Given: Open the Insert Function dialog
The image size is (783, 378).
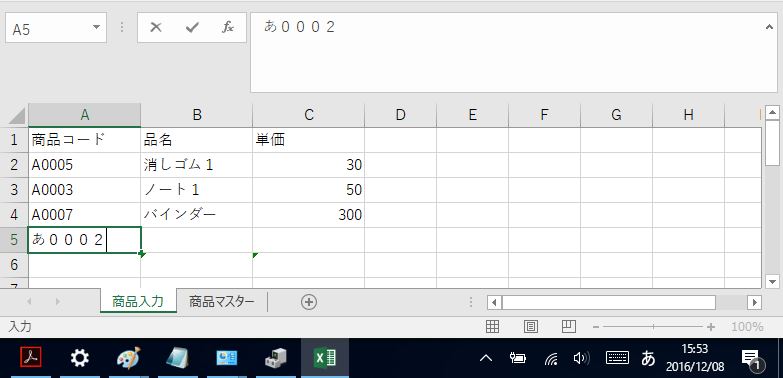Looking at the screenshot, I should point(228,27).
